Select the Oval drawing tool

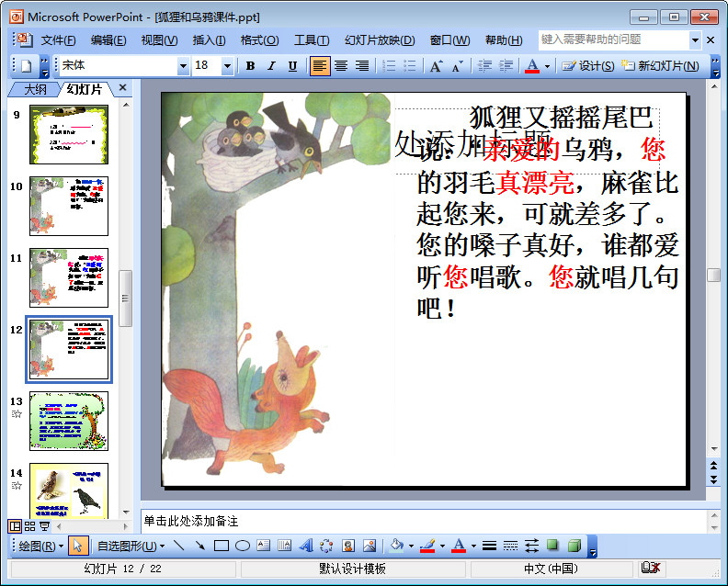(243, 546)
